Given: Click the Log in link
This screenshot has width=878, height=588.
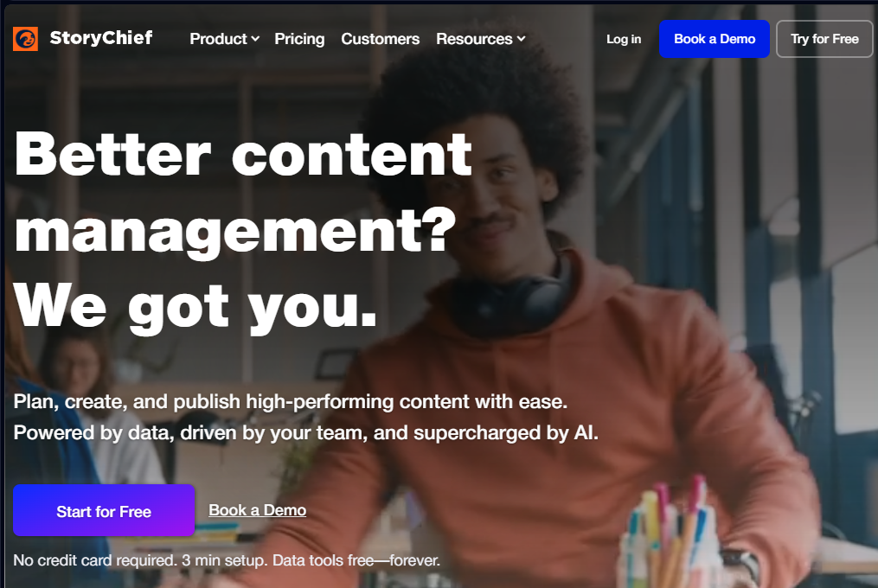Looking at the screenshot, I should pyautogui.click(x=624, y=39).
